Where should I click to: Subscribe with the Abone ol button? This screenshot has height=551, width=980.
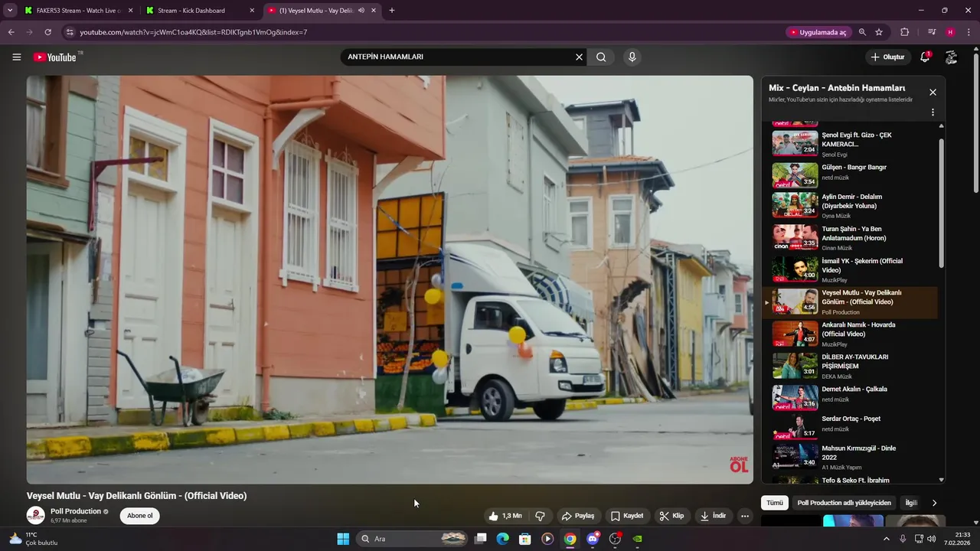[139, 516]
